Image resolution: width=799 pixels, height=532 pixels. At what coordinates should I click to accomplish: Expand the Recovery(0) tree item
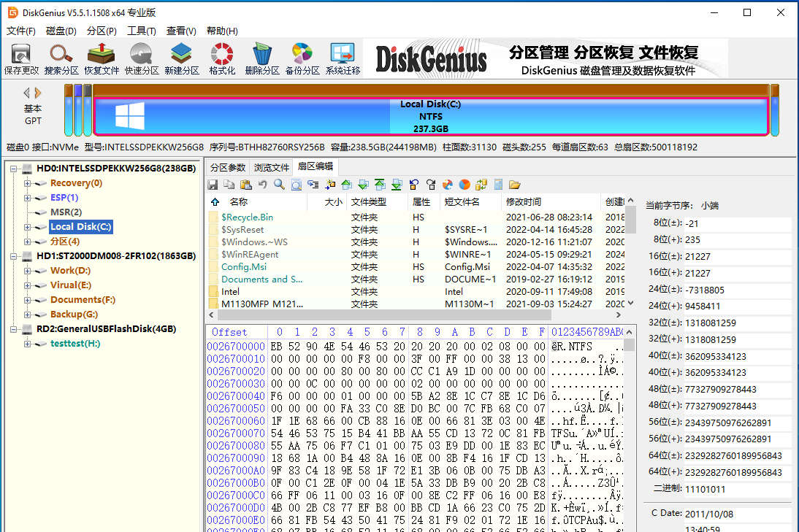(x=26, y=184)
